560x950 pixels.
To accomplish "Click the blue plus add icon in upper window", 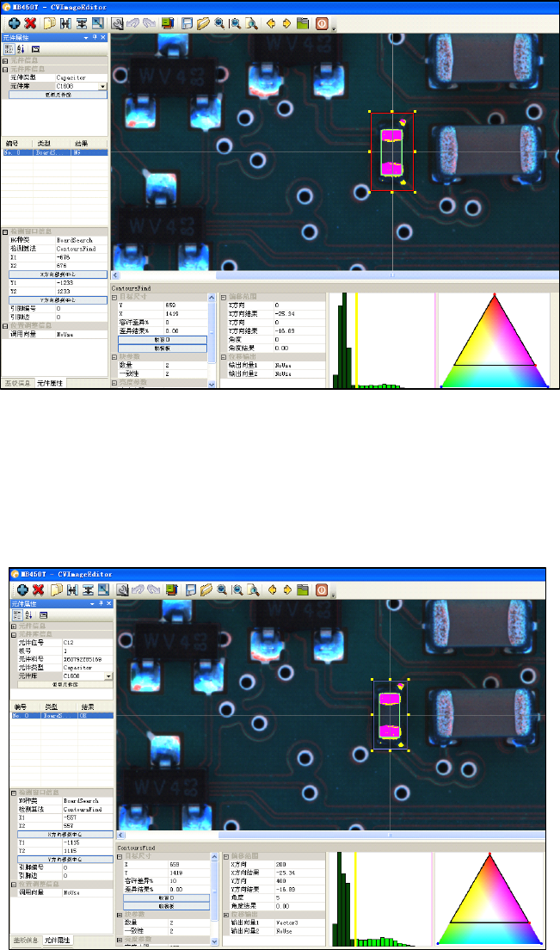I will pos(14,23).
